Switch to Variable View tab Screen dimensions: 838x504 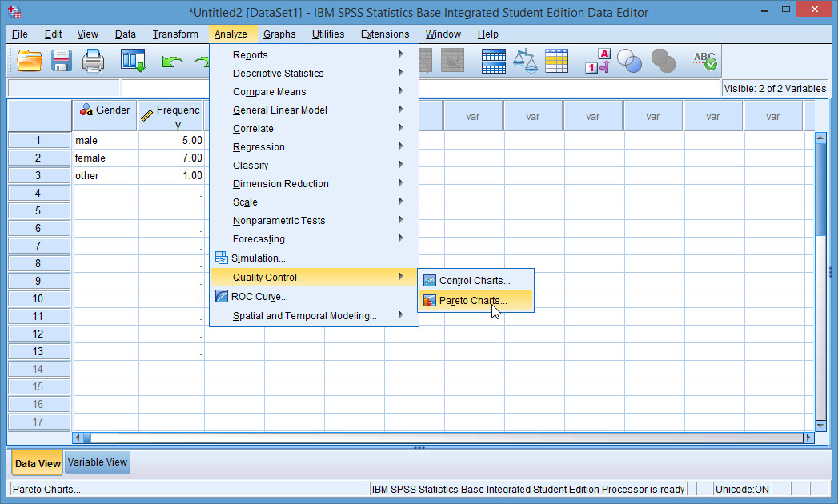tap(98, 462)
